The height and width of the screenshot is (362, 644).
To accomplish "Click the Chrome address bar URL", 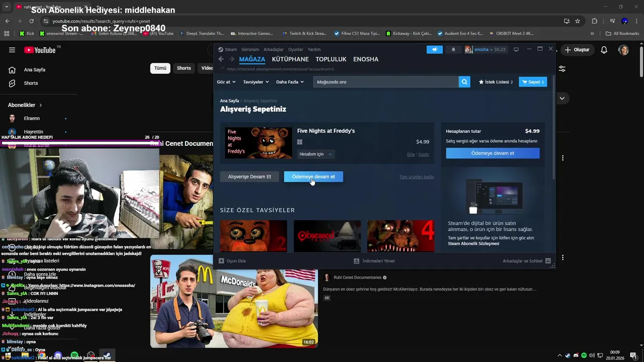I will 101,21.
